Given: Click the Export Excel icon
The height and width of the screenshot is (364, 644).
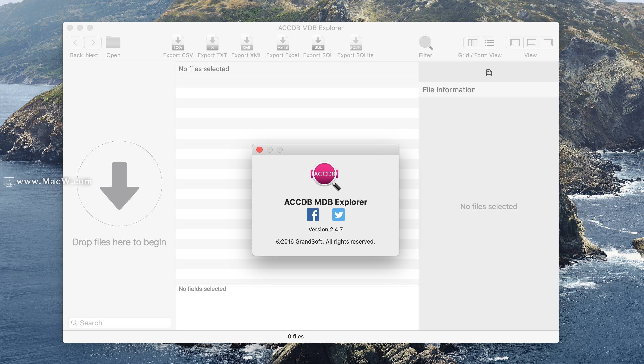Looking at the screenshot, I should pyautogui.click(x=283, y=43).
